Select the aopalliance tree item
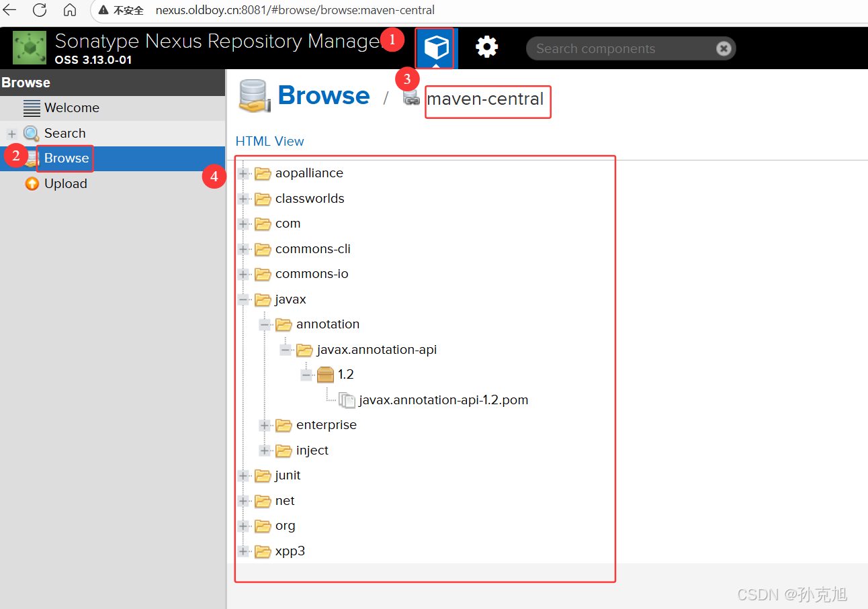This screenshot has width=868, height=609. [309, 173]
